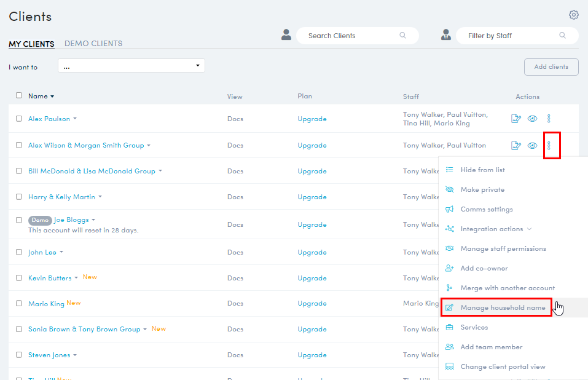This screenshot has width=588, height=380.
Task: Select Manage household name menu item
Action: click(502, 307)
